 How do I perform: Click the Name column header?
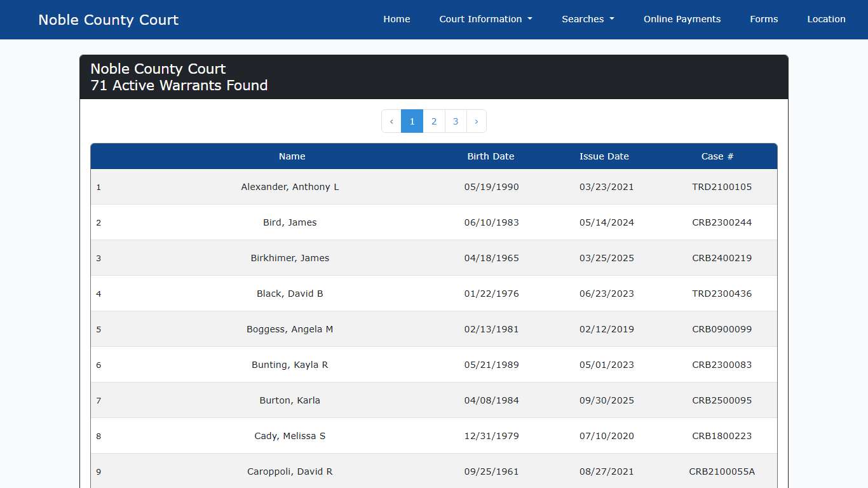(292, 156)
